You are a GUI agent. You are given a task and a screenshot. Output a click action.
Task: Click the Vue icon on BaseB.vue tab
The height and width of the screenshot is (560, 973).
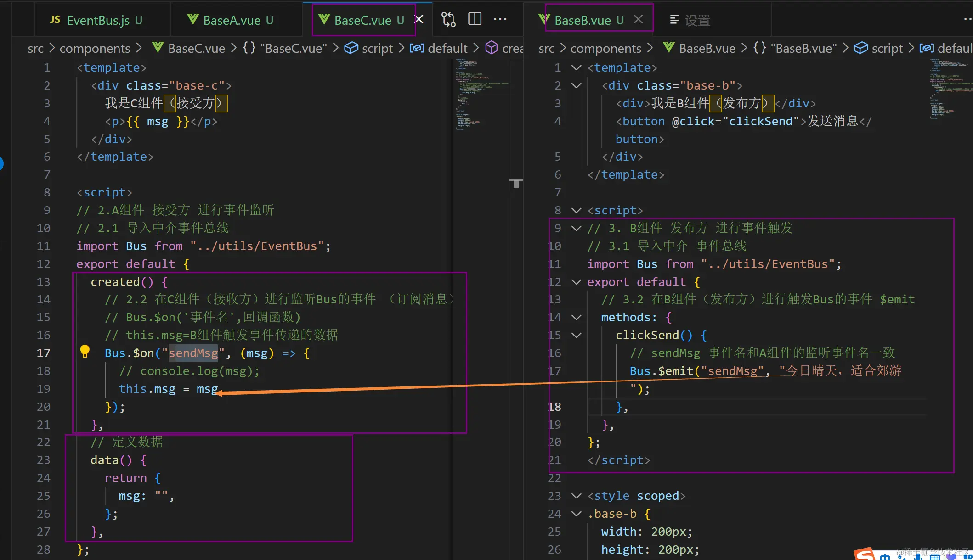545,20
